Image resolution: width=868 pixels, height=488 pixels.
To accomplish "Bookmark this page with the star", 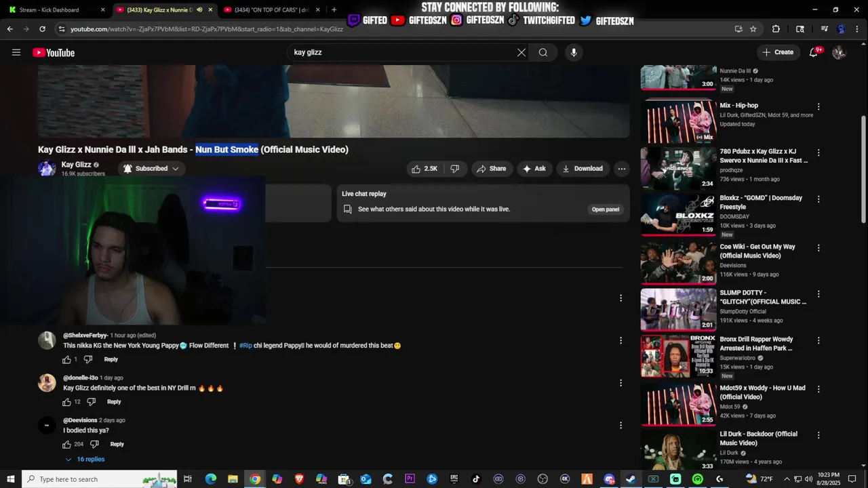I will tap(753, 29).
